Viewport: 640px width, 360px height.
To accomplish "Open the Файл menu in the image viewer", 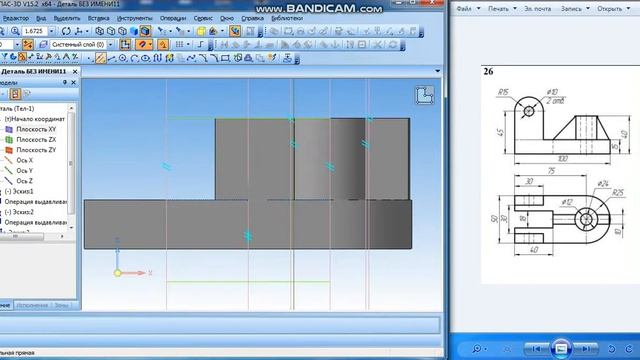I will coord(468,8).
